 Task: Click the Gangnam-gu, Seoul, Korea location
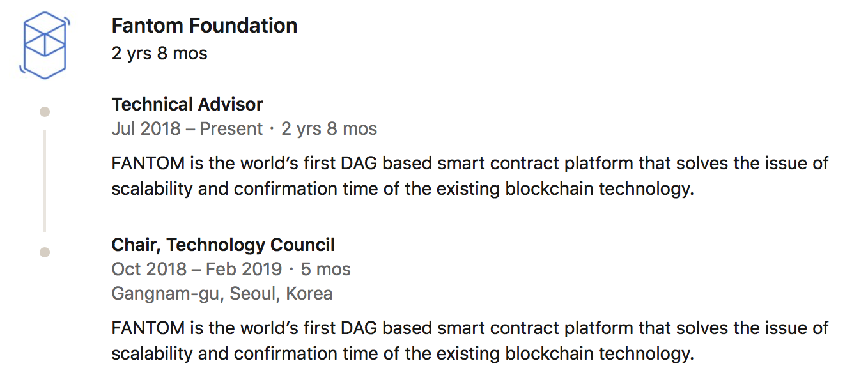coord(222,293)
